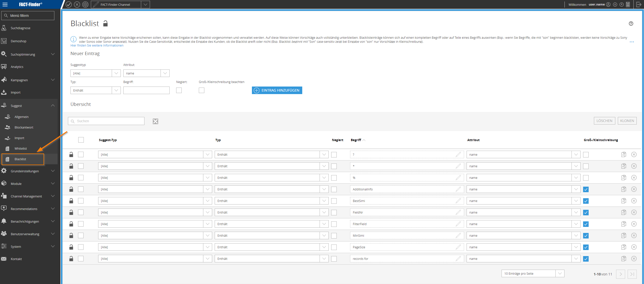The width and height of the screenshot is (644, 284).
Task: Open the Attribut name dropdown in Neuer Eintrag
Action: [x=146, y=73]
